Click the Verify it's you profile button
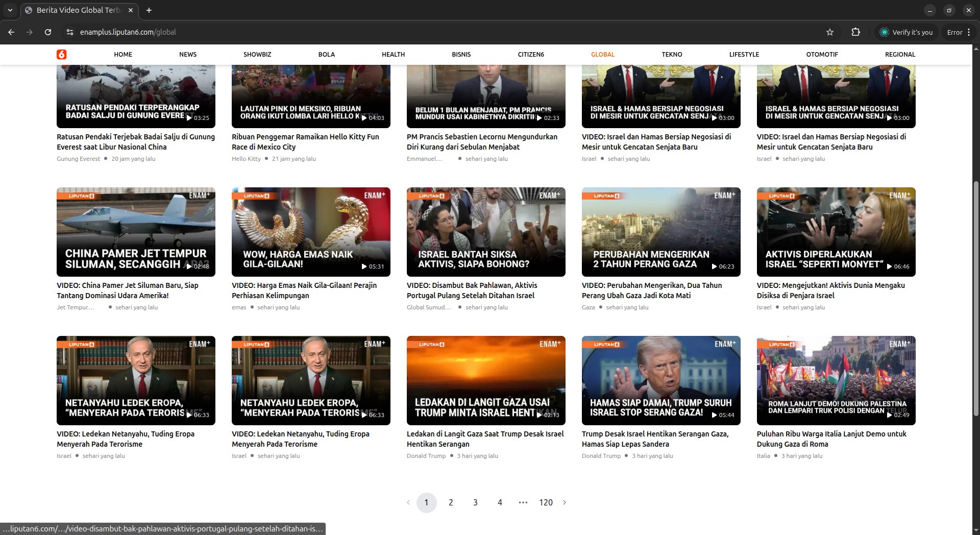This screenshot has height=535, width=980. click(x=906, y=32)
